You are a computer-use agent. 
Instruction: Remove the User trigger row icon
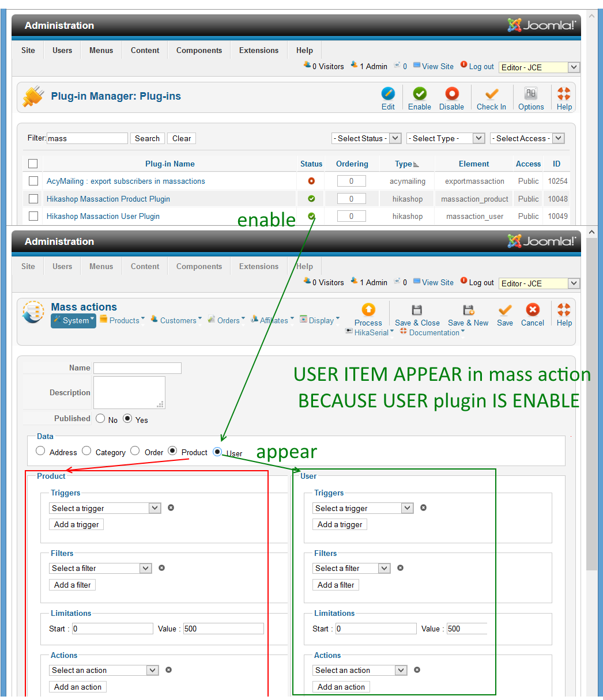tap(423, 508)
